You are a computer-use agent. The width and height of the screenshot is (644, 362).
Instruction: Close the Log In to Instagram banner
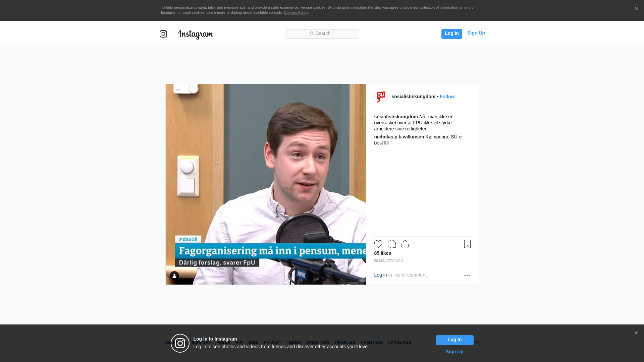pyautogui.click(x=636, y=333)
